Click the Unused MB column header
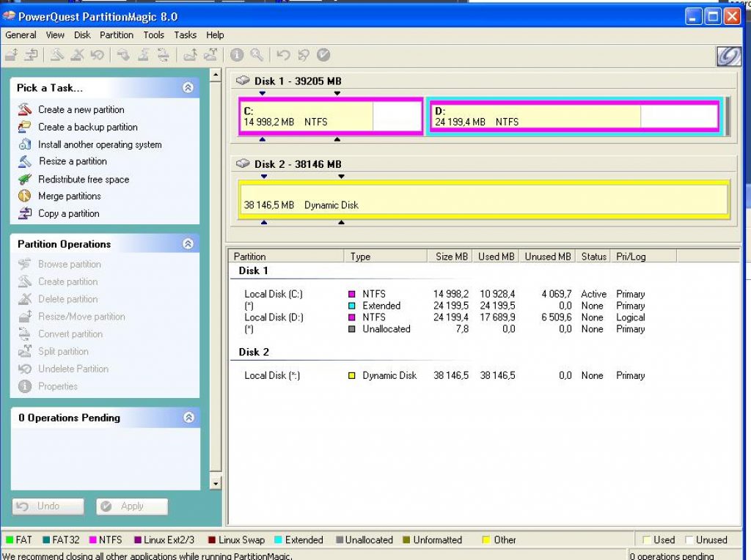Image resolution: width=751 pixels, height=560 pixels. coord(548,257)
